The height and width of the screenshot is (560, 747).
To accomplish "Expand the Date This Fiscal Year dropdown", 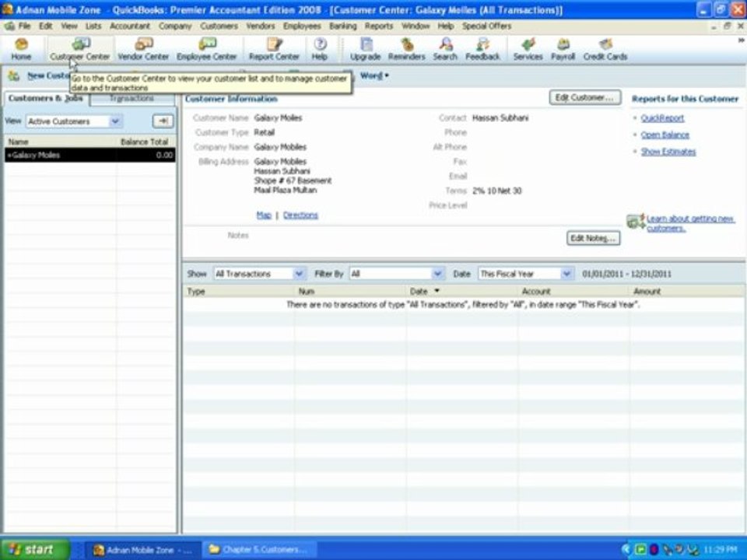I will tap(566, 274).
